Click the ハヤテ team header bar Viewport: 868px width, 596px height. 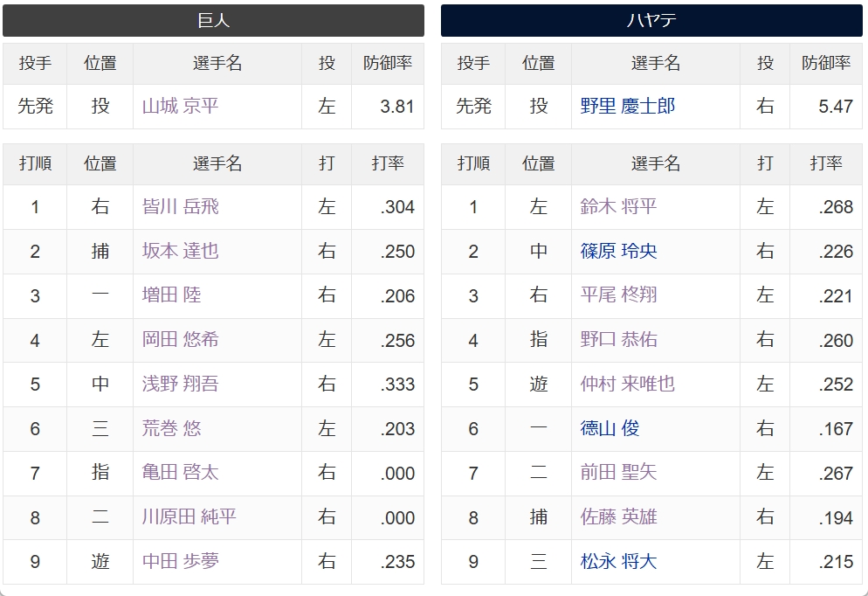(651, 20)
